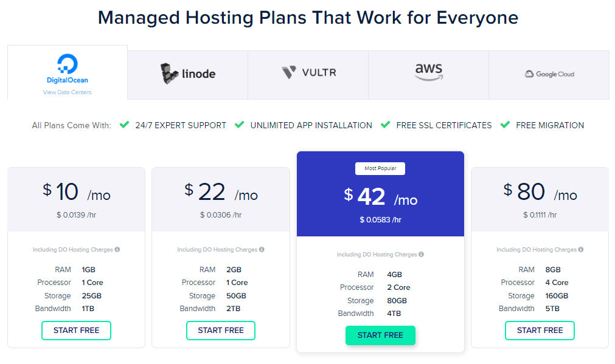Viewport: 615px width, 364px height.
Task: Start free on the $22 plan
Action: click(x=221, y=331)
